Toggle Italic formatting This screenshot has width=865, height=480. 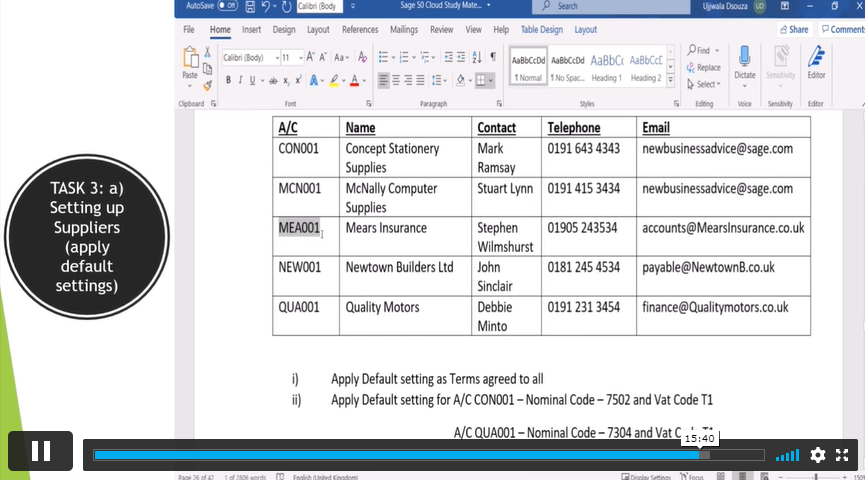(240, 81)
